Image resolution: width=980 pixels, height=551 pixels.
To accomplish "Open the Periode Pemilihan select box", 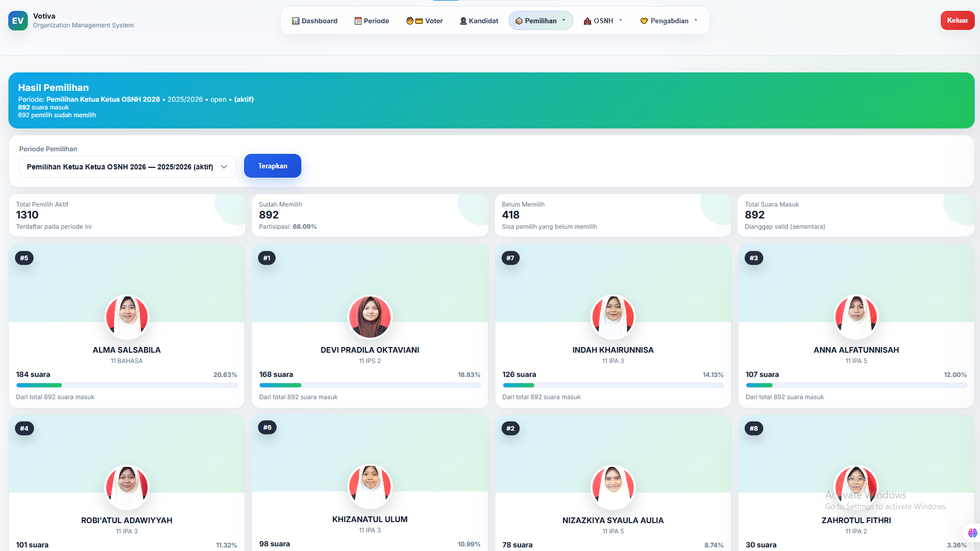I will [127, 167].
